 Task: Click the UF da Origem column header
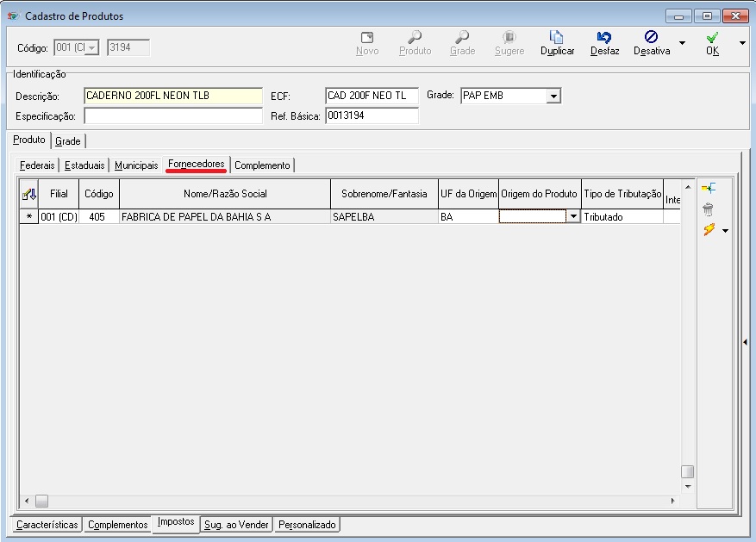[469, 194]
